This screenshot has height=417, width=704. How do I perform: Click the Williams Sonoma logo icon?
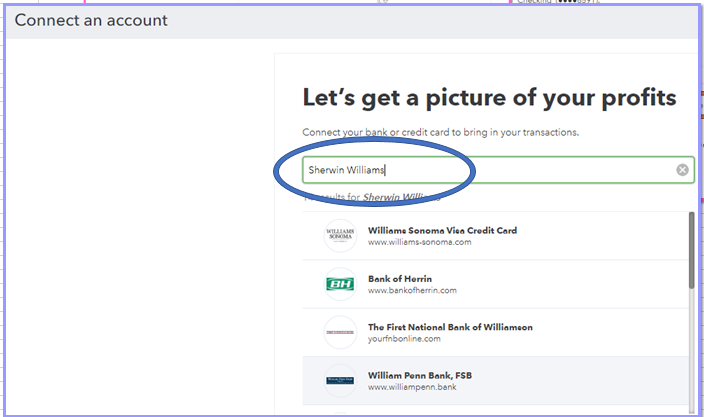pyautogui.click(x=340, y=236)
